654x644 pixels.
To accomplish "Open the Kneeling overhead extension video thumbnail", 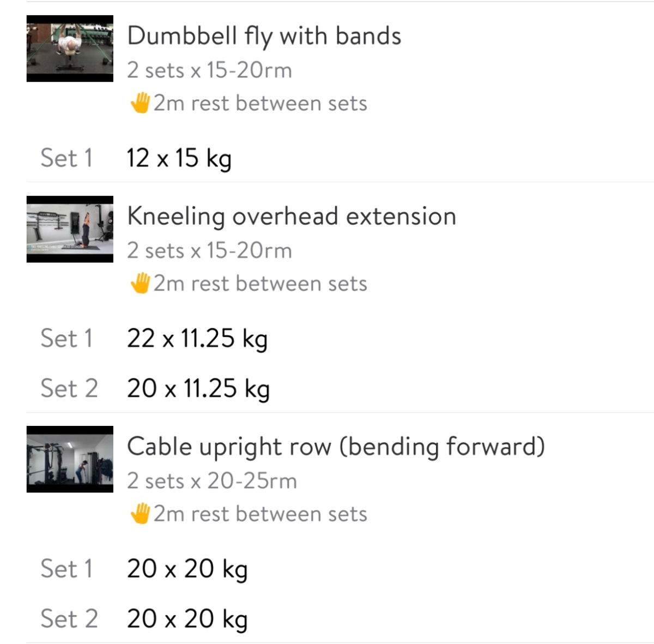I will (x=70, y=229).
